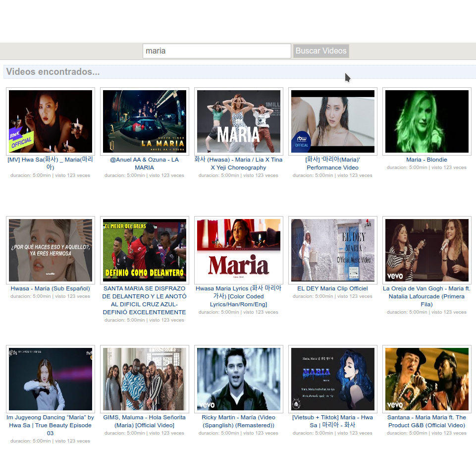Open the Hwasa Maria Lyrics thumbnail
476x450 pixels.
239,250
